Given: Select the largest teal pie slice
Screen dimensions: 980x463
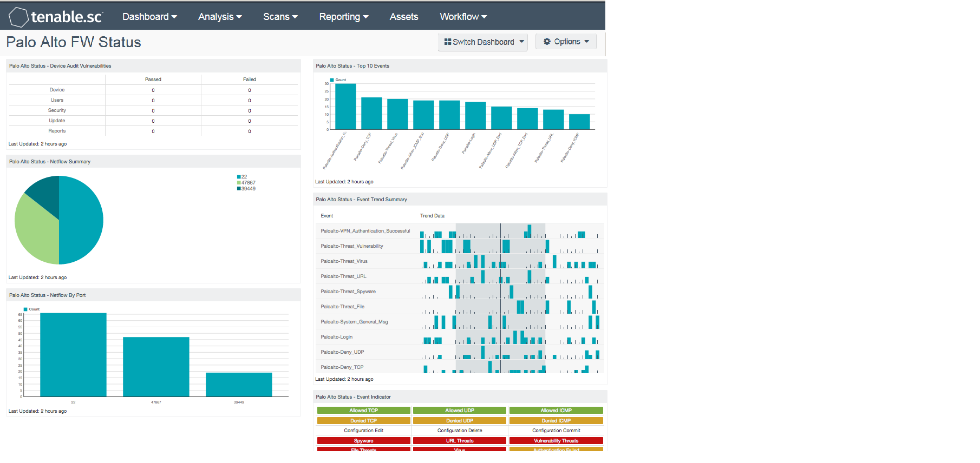Looking at the screenshot, I should pyautogui.click(x=81, y=220).
